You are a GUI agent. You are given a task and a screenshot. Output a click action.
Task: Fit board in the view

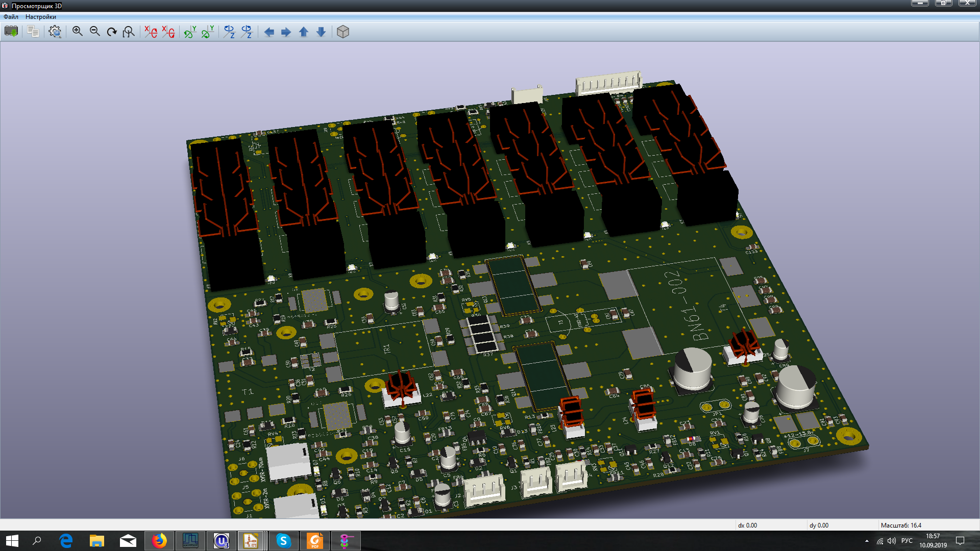(129, 32)
